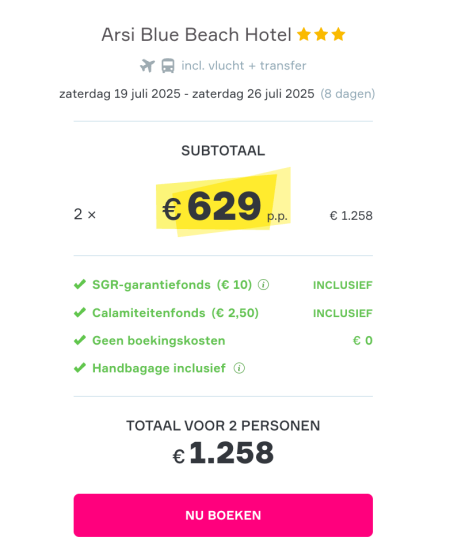The image size is (450, 549).
Task: Click the Geen boekingskosten checkmark
Action: pos(80,340)
